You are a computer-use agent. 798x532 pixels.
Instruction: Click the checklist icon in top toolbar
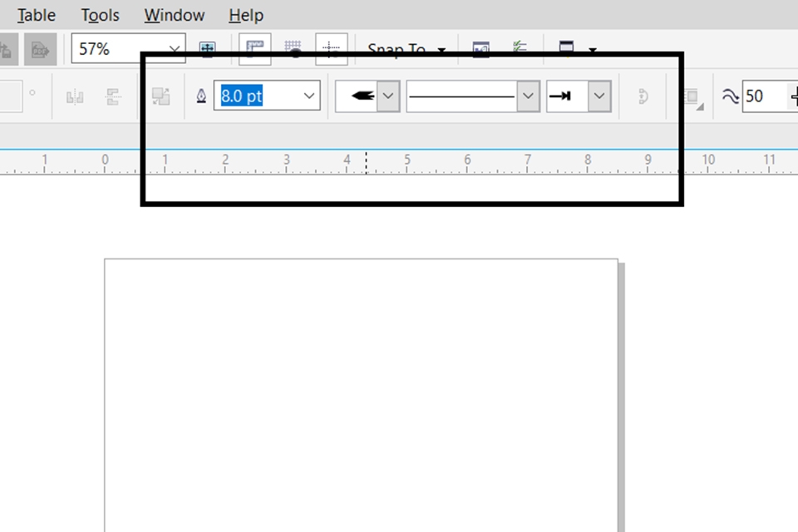pyautogui.click(x=520, y=48)
